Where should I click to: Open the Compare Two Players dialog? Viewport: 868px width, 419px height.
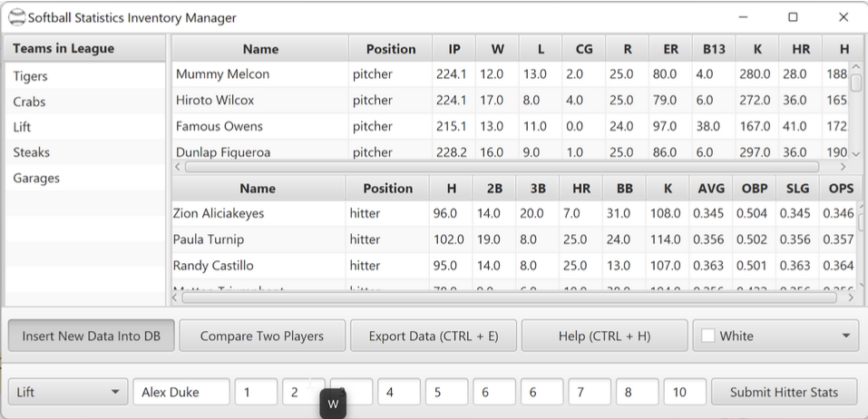click(x=262, y=336)
